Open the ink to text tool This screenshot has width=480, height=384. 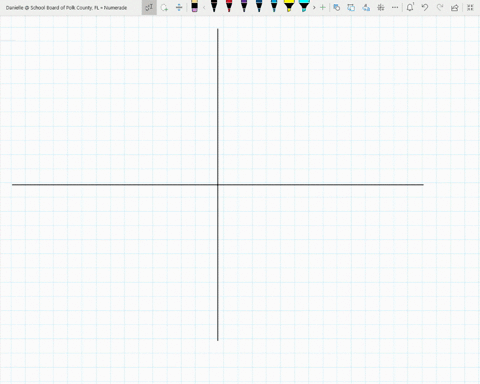click(351, 7)
